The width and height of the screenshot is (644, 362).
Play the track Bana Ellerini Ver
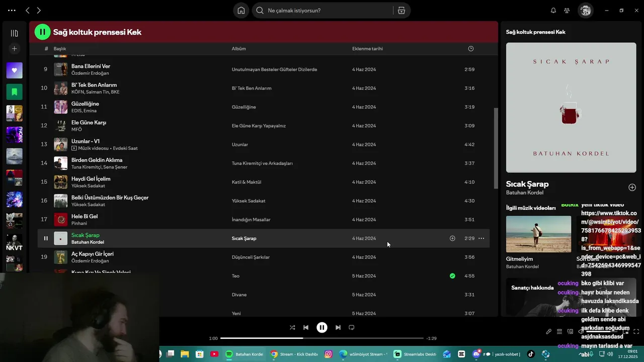(91, 66)
